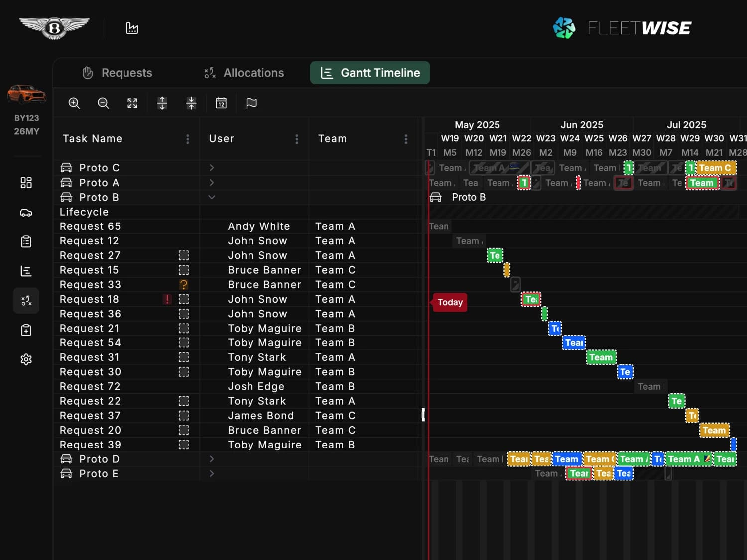The width and height of the screenshot is (747, 560).
Task: Click the Today marker label
Action: 449,302
